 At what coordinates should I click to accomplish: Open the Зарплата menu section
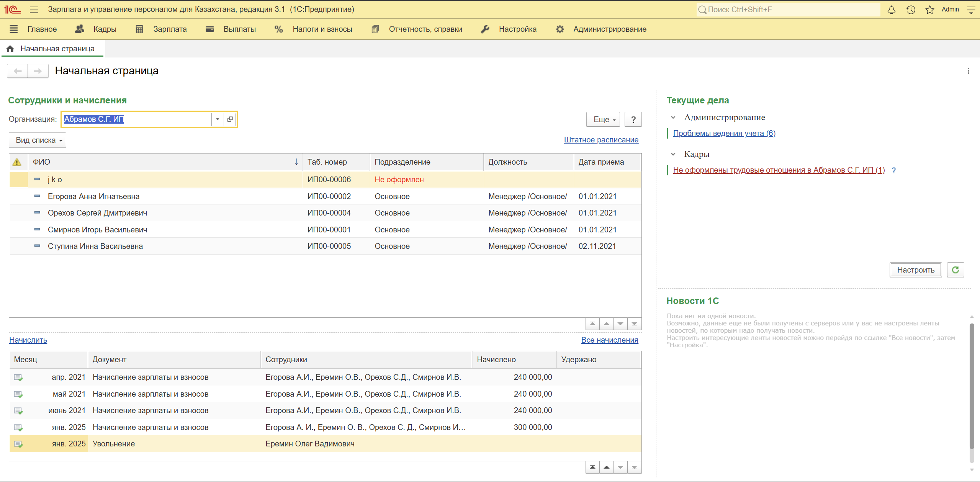point(161,29)
